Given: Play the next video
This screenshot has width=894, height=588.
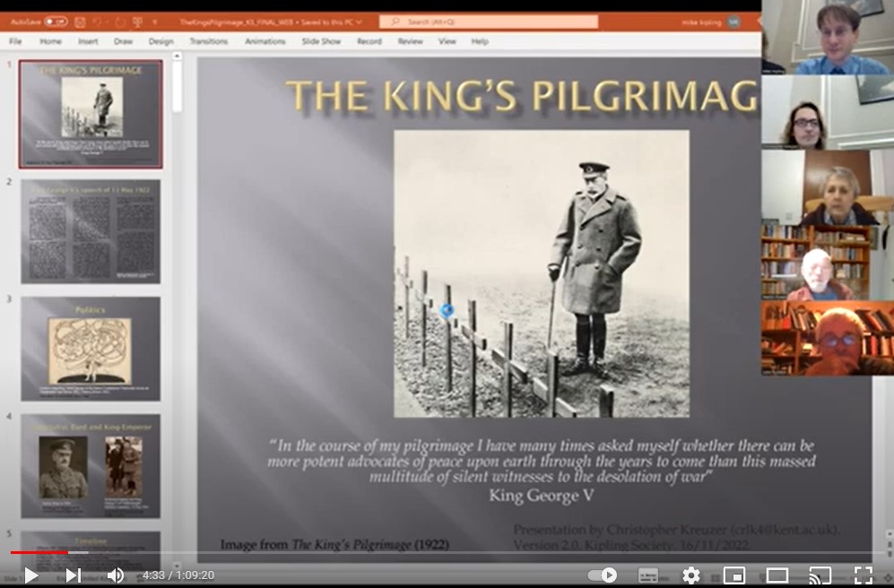Looking at the screenshot, I should click(74, 575).
